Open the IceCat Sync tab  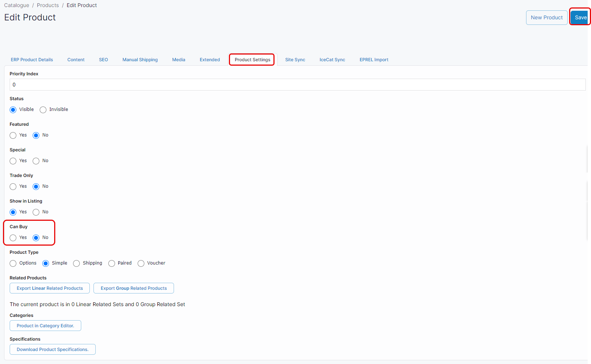(332, 60)
